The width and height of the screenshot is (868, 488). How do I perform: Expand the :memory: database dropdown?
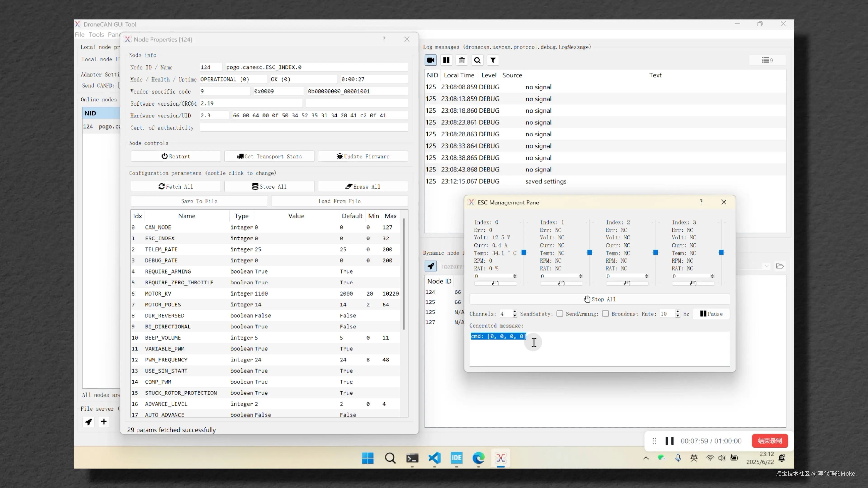click(767, 266)
